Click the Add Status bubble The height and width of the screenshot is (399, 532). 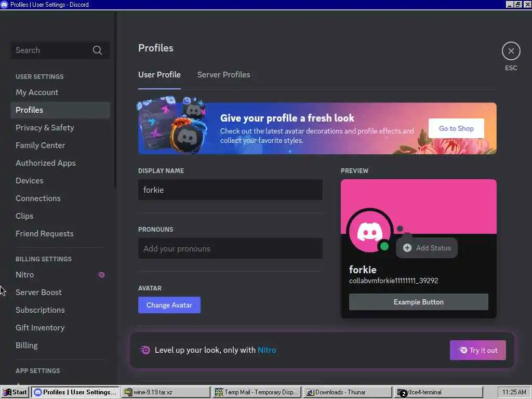click(x=427, y=248)
